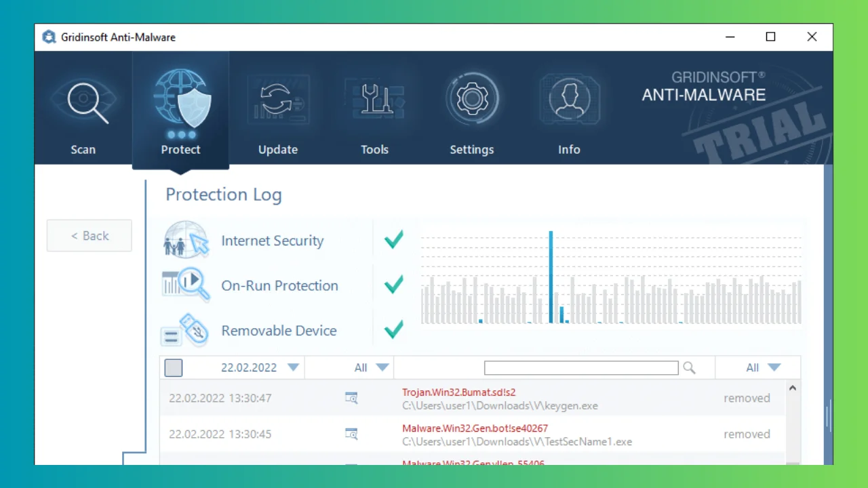
Task: Click the Internet Security icon
Action: [x=186, y=240]
